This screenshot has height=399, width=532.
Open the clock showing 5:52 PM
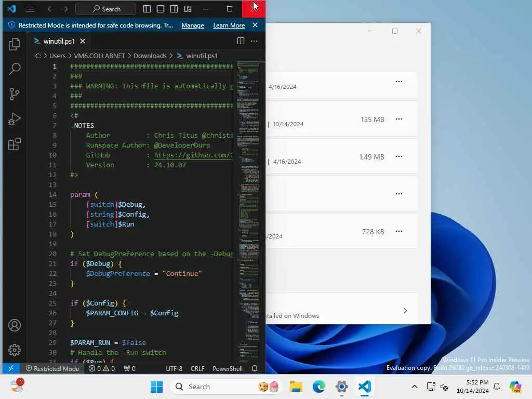coord(473,387)
